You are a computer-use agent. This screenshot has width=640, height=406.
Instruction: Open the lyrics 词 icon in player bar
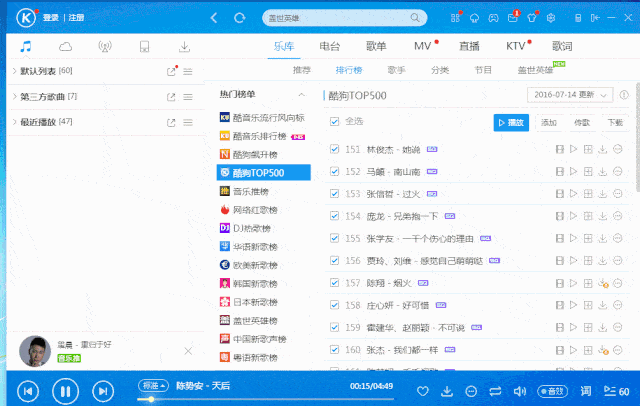586,391
